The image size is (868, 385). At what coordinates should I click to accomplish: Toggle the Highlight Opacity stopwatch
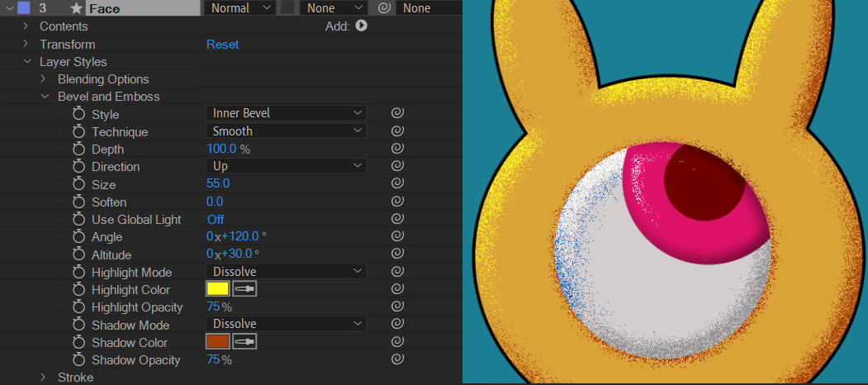79,307
